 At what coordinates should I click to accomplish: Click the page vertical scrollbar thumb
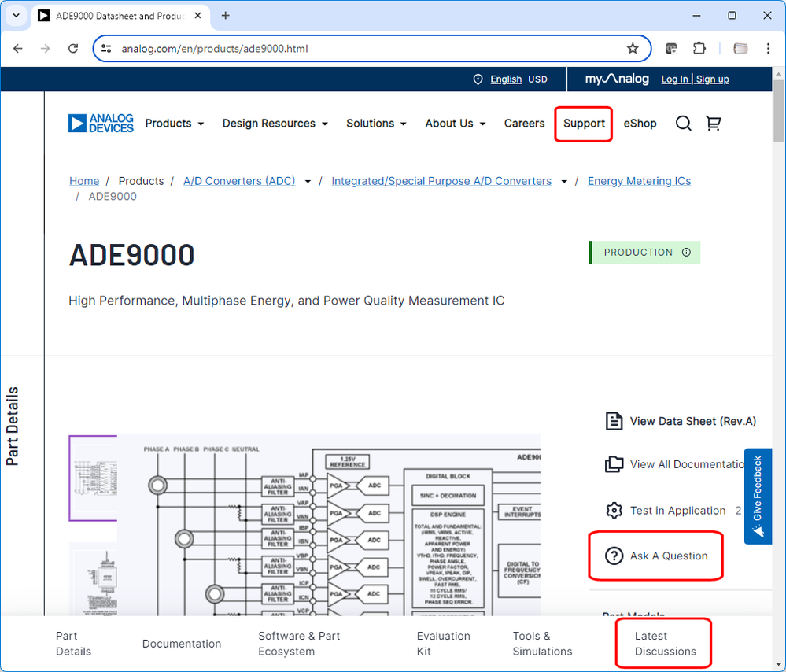coord(778,111)
